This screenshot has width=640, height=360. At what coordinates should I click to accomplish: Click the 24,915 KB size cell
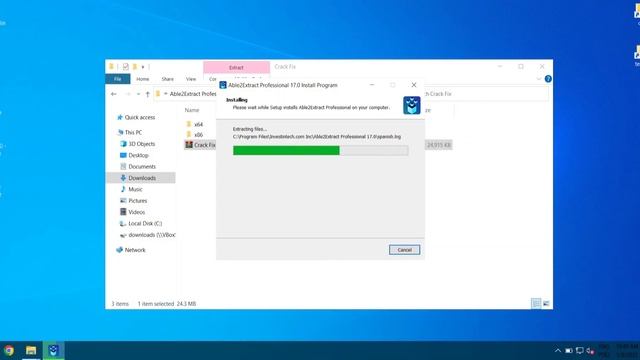tap(439, 145)
